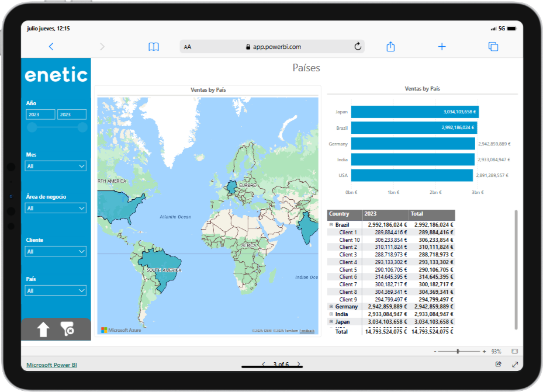Tap the AA reader text button

click(188, 47)
